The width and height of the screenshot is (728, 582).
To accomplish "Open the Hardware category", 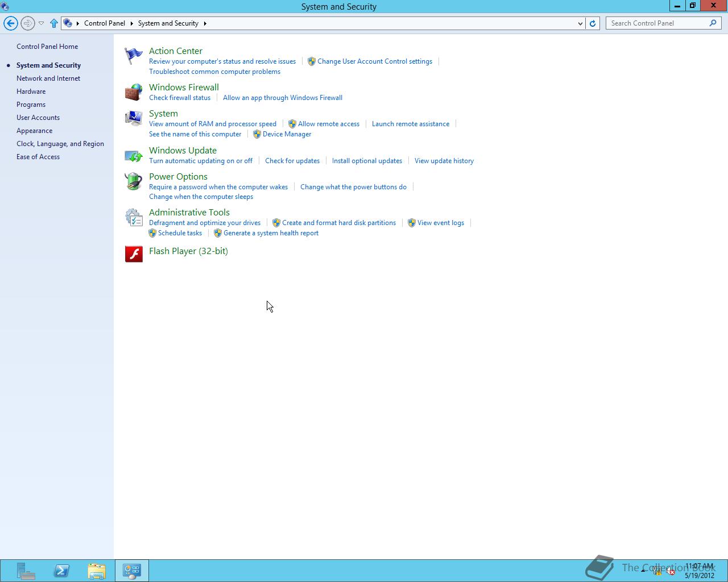I will tap(31, 92).
